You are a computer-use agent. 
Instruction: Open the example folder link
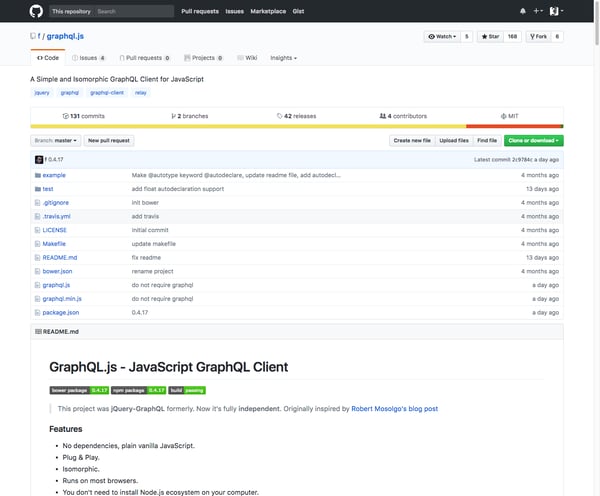[54, 175]
